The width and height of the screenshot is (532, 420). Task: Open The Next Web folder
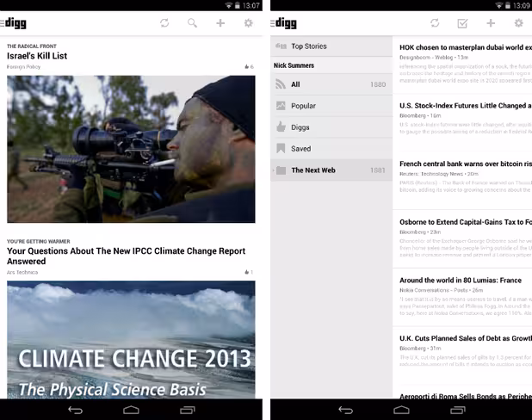pos(331,170)
